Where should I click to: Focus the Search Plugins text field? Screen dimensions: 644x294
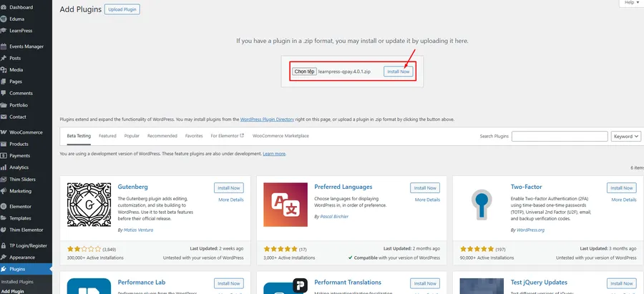point(560,136)
